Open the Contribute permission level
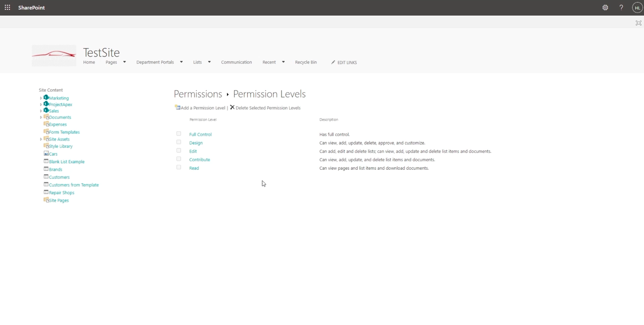The height and width of the screenshot is (325, 644). click(x=200, y=160)
